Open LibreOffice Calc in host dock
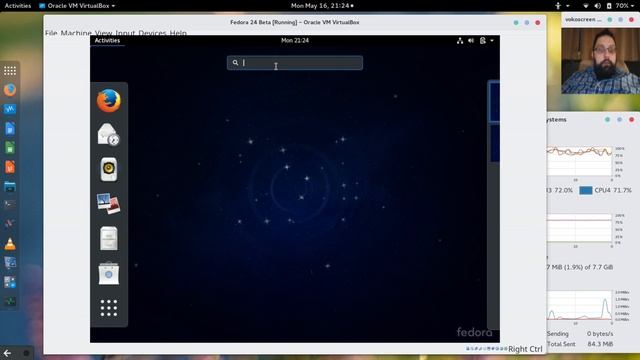640x360 pixels. click(x=10, y=148)
